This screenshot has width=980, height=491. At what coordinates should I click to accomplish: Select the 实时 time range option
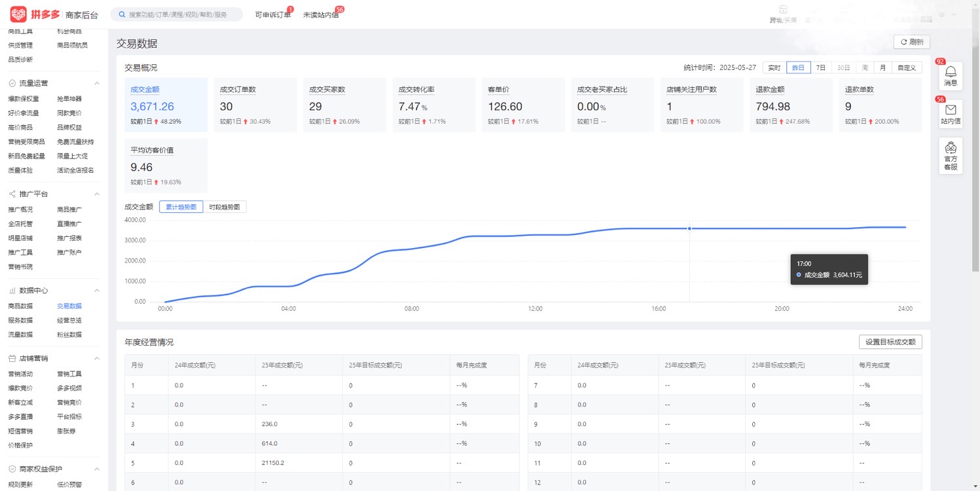click(774, 67)
